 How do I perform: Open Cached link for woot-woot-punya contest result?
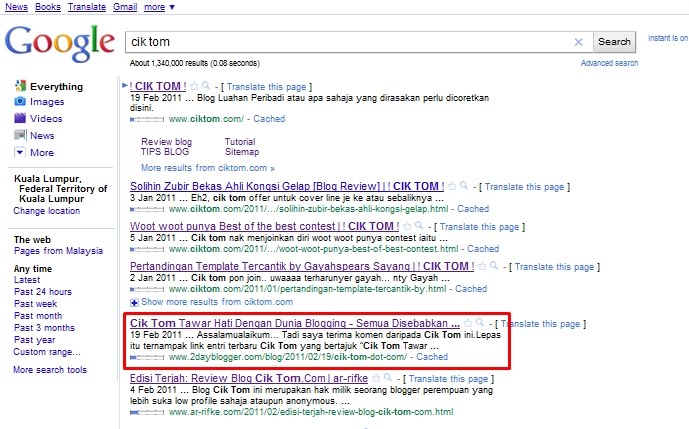[x=483, y=249]
